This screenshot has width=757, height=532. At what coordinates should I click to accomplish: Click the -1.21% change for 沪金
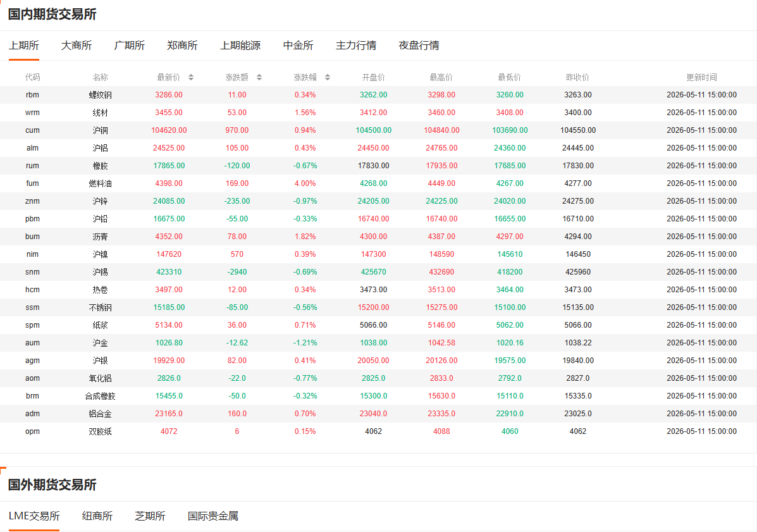(305, 343)
